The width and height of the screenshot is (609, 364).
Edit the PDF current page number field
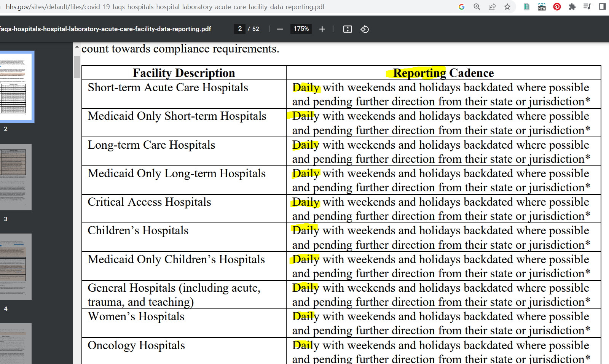[240, 29]
